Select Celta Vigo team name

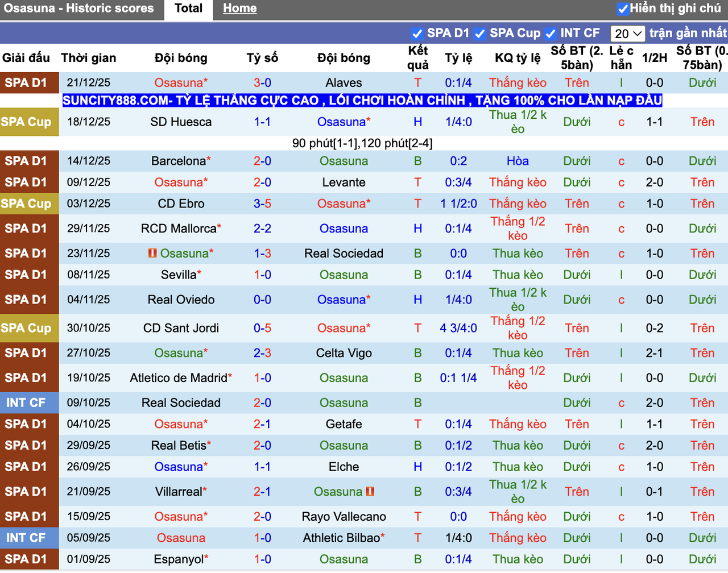coord(344,353)
